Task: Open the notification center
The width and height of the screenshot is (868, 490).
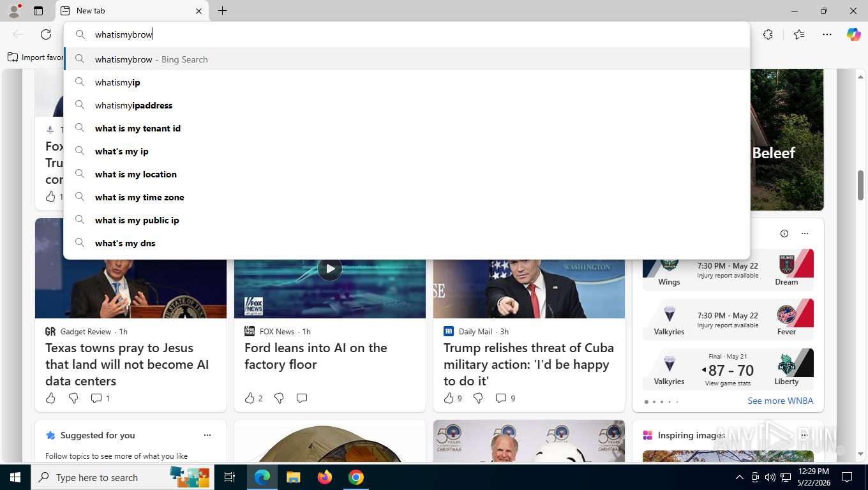Action: [847, 477]
